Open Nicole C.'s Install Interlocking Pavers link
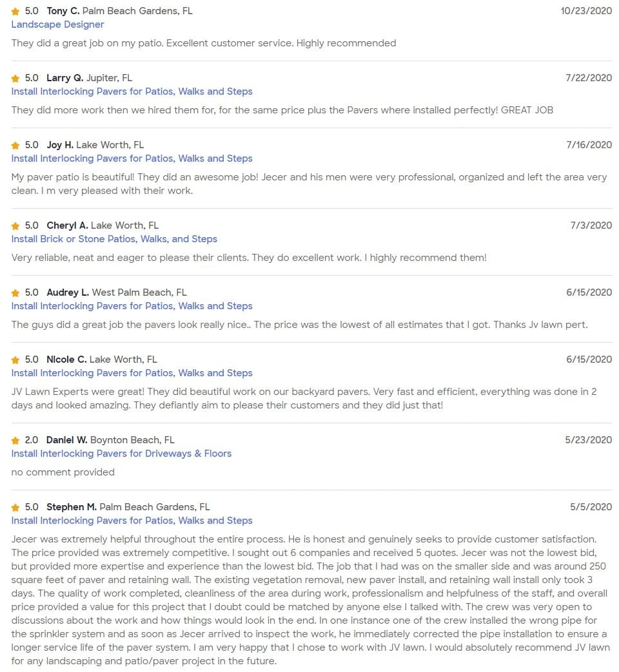This screenshot has width=619, height=672. tap(132, 373)
